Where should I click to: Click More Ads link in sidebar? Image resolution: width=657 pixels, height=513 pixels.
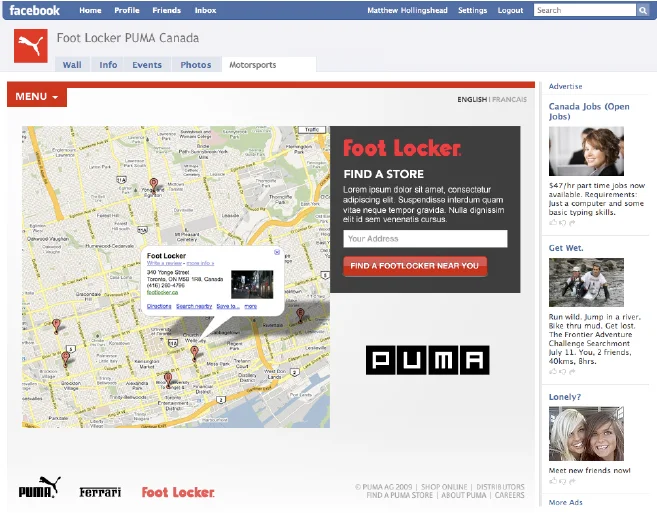565,502
